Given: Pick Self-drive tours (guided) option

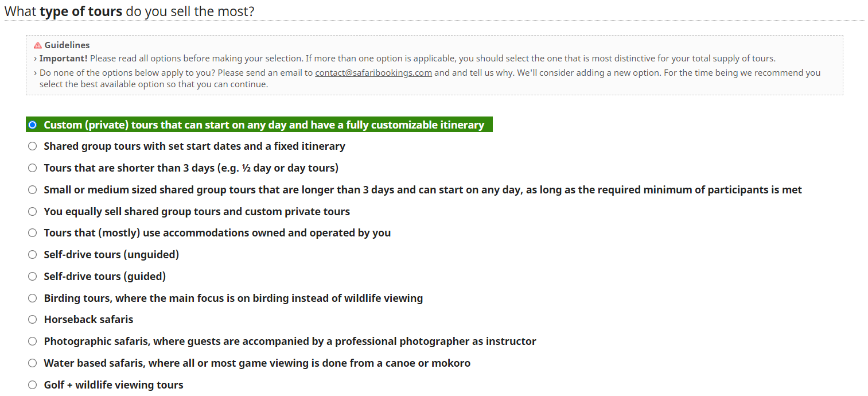Looking at the screenshot, I should [x=33, y=277].
